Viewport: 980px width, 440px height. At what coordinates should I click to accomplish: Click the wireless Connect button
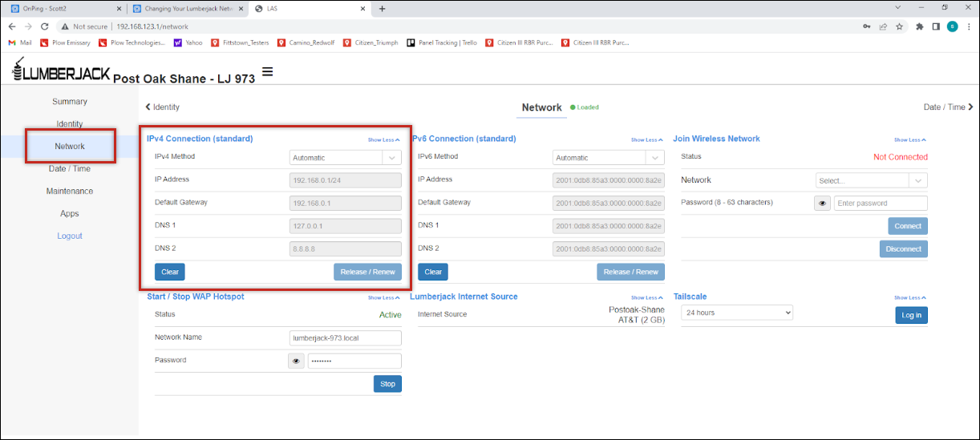coord(908,226)
